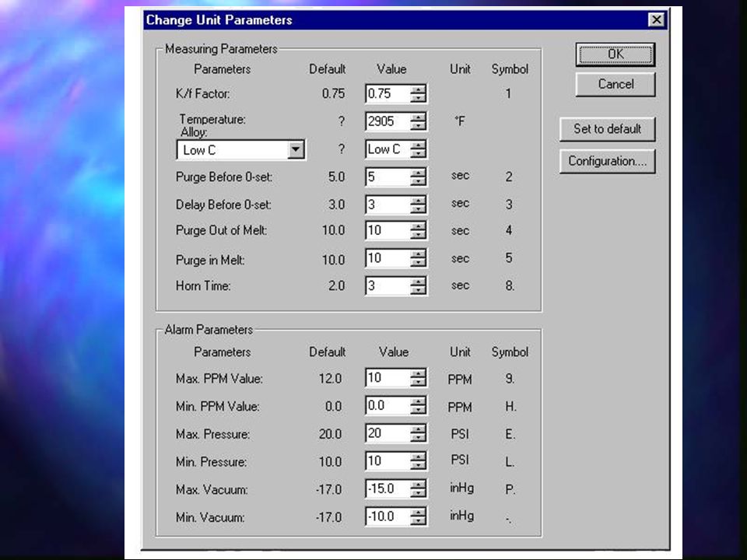The height and width of the screenshot is (560, 747).
Task: Click the Horn Time default value 2.0
Action: pyautogui.click(x=336, y=285)
